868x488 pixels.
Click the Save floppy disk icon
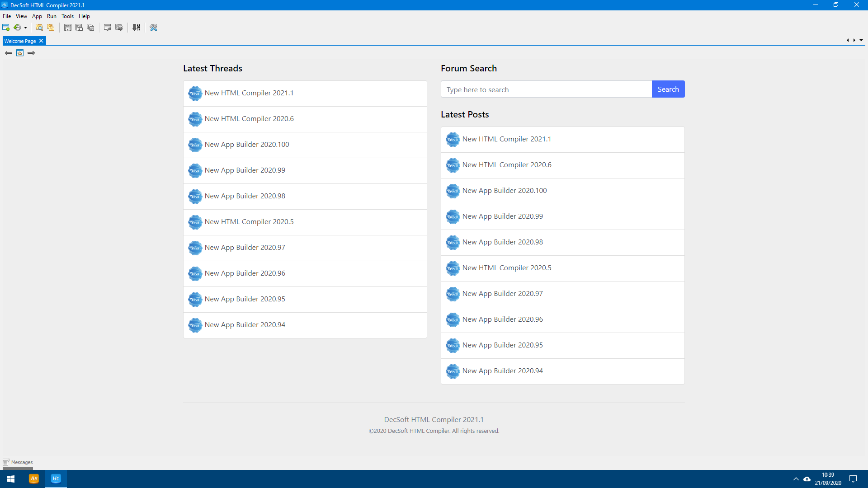coord(68,28)
